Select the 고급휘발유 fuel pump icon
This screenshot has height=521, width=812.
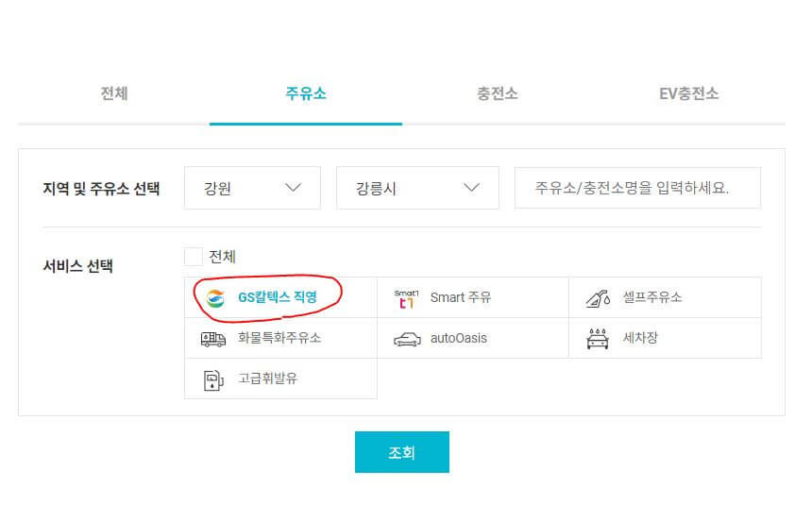click(x=212, y=379)
